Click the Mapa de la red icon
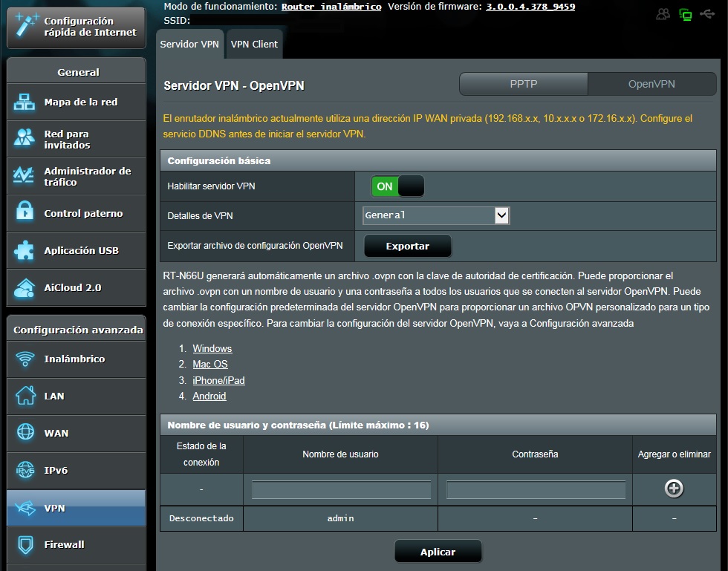This screenshot has width=728, height=571. pyautogui.click(x=24, y=102)
